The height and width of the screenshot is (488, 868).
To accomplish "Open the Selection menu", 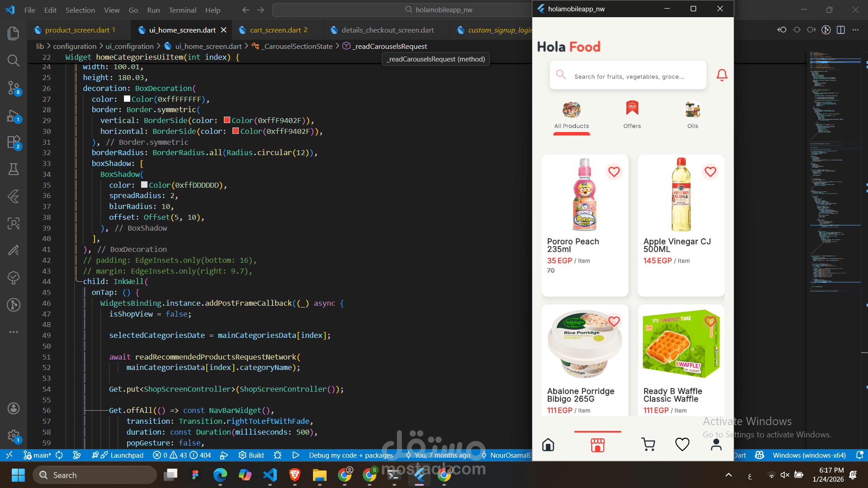I will pos(80,10).
